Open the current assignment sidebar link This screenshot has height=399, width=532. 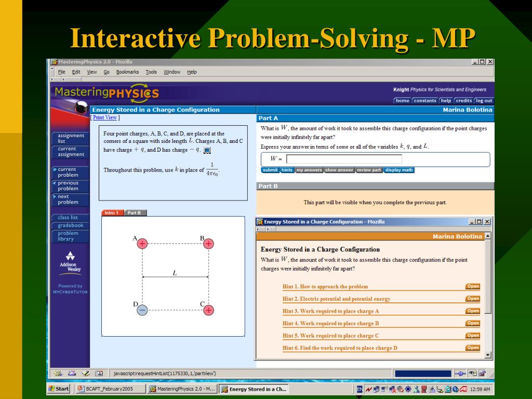pyautogui.click(x=70, y=152)
